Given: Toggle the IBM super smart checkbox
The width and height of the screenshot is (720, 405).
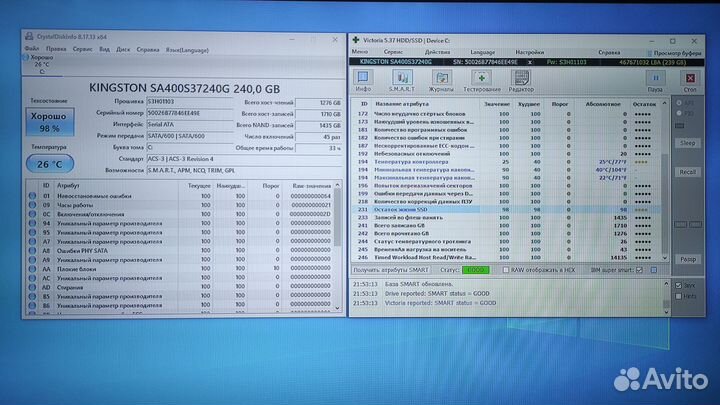Looking at the screenshot, I should 639,270.
